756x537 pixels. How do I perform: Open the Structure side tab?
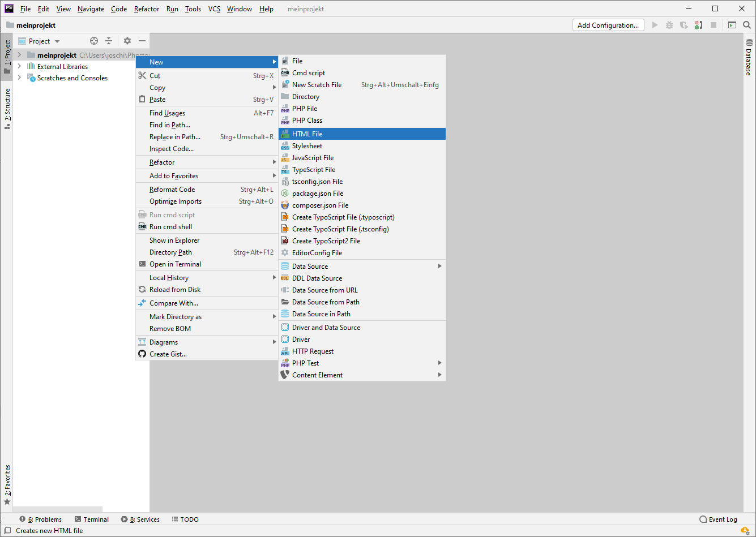point(7,108)
